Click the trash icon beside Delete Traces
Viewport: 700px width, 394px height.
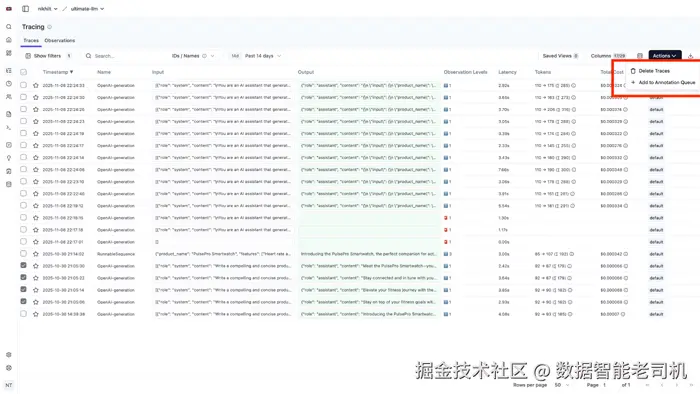click(x=633, y=71)
